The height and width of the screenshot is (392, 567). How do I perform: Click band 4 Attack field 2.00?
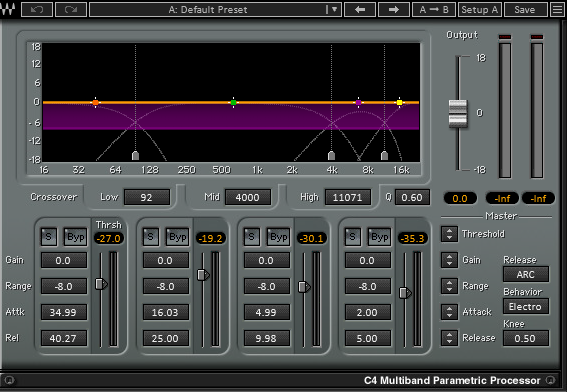(x=367, y=312)
